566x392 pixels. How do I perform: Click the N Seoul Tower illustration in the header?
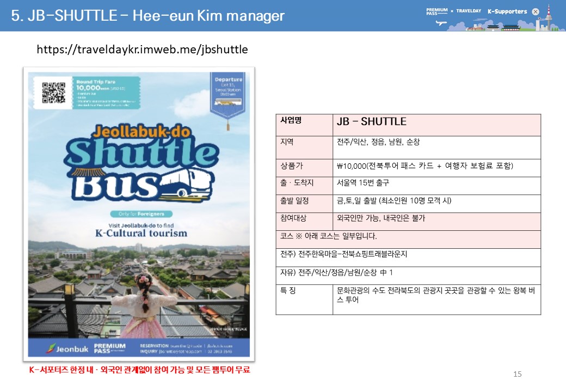(x=549, y=17)
